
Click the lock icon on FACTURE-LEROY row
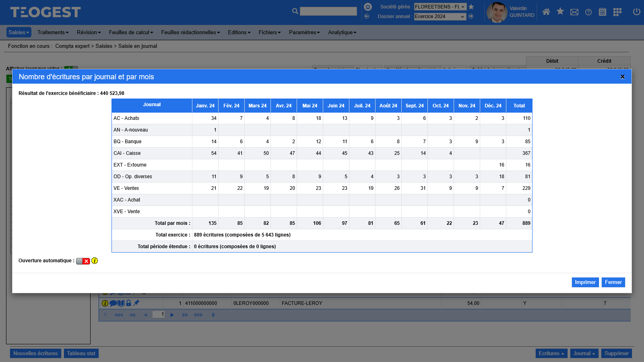(x=128, y=303)
